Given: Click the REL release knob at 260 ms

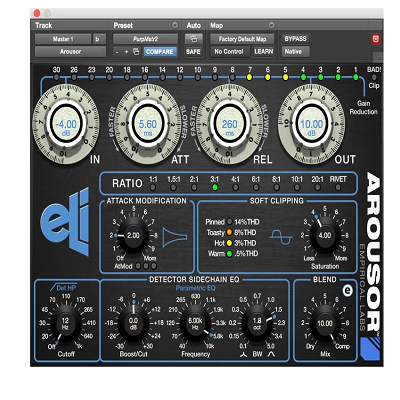Looking at the screenshot, I should pyautogui.click(x=230, y=125).
